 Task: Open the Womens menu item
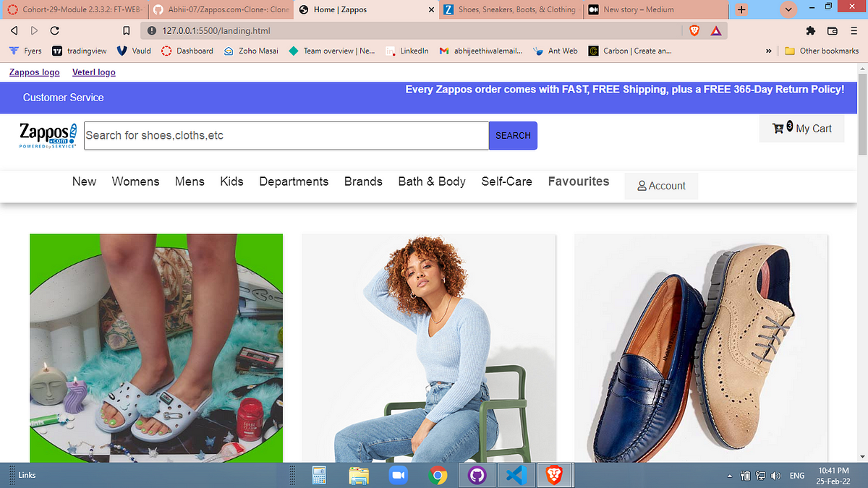pyautogui.click(x=135, y=181)
